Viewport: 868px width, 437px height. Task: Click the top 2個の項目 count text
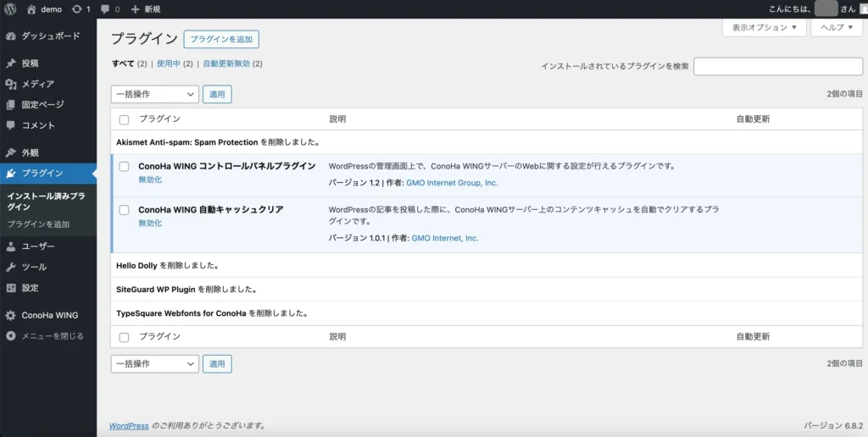845,94
